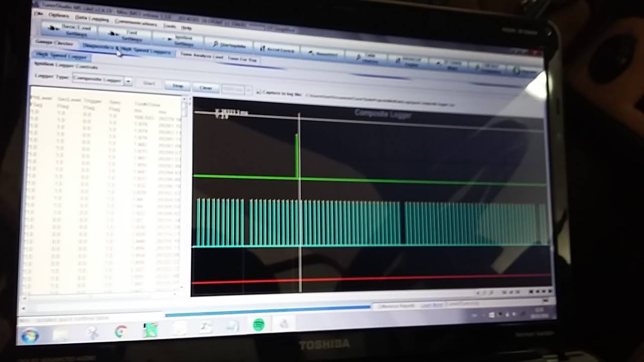
Task: Open the File menu
Action: click(38, 14)
